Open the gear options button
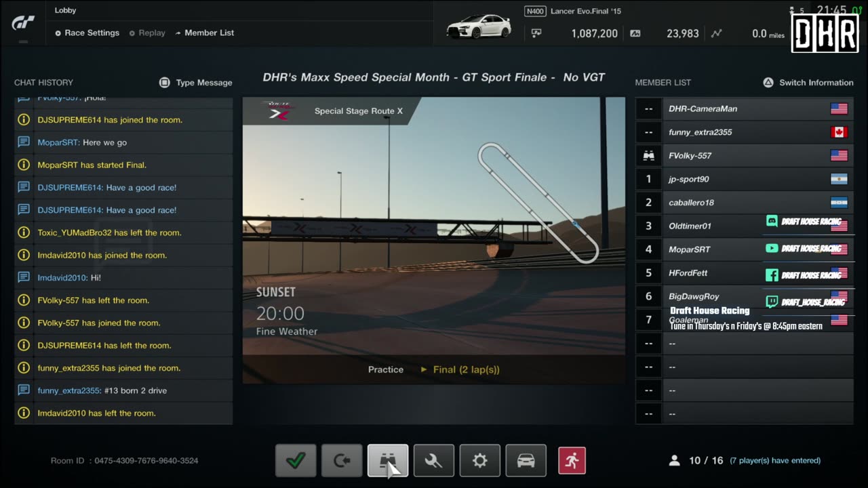Viewport: 868px width, 488px height. [x=480, y=461]
